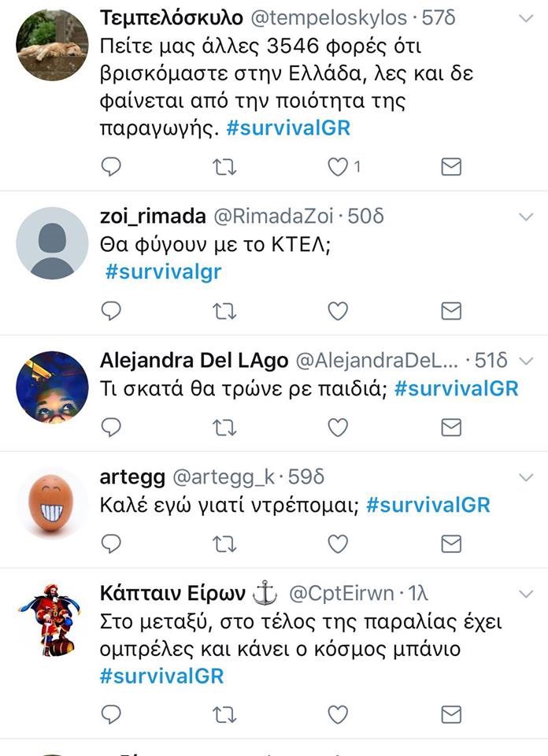Expand the menu chevron on zoi_rimada's tweet
The image size is (548, 756).
[x=526, y=217]
